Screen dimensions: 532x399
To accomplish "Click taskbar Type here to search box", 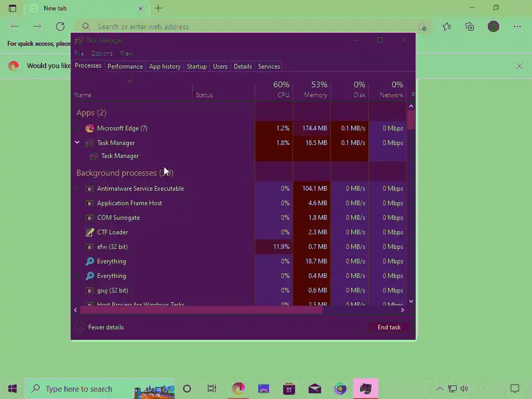I will [100, 389].
